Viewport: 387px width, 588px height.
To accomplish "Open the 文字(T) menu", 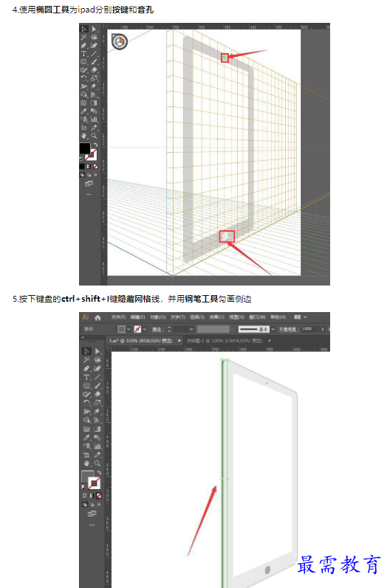I will [x=178, y=317].
